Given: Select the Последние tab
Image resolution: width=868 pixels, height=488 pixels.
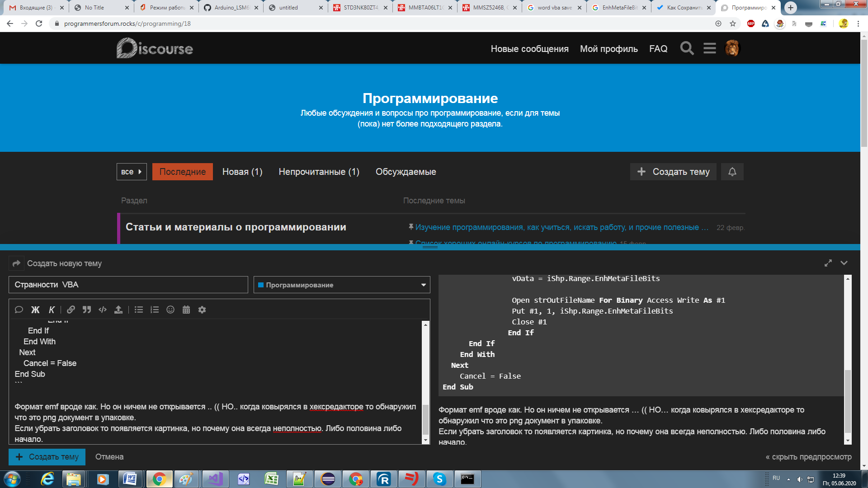Looking at the screenshot, I should point(183,172).
